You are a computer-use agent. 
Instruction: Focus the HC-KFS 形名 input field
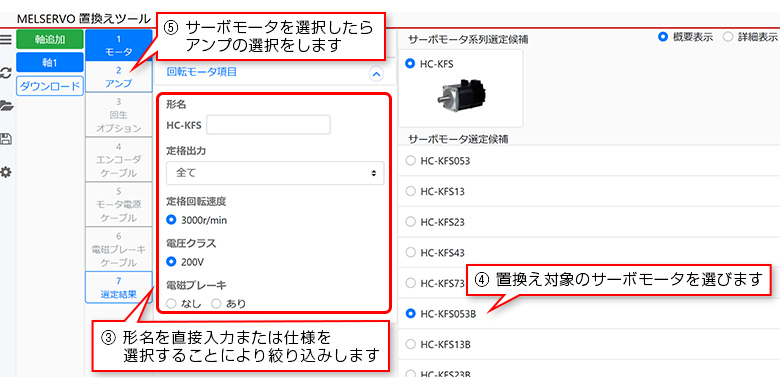pos(268,125)
